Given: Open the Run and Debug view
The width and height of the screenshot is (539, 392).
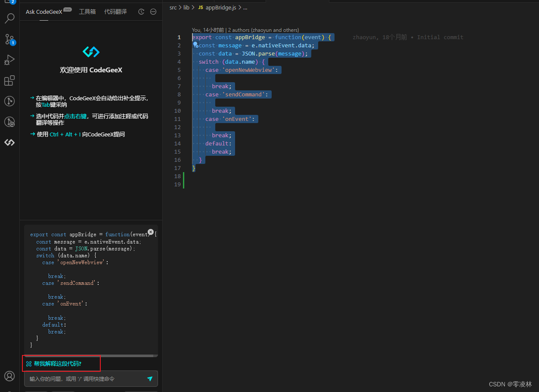Looking at the screenshot, I should point(9,60).
